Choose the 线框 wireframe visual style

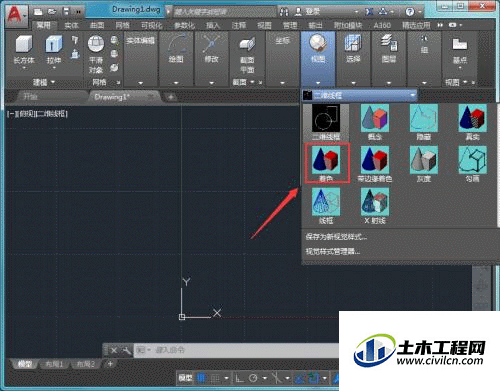tap(326, 205)
